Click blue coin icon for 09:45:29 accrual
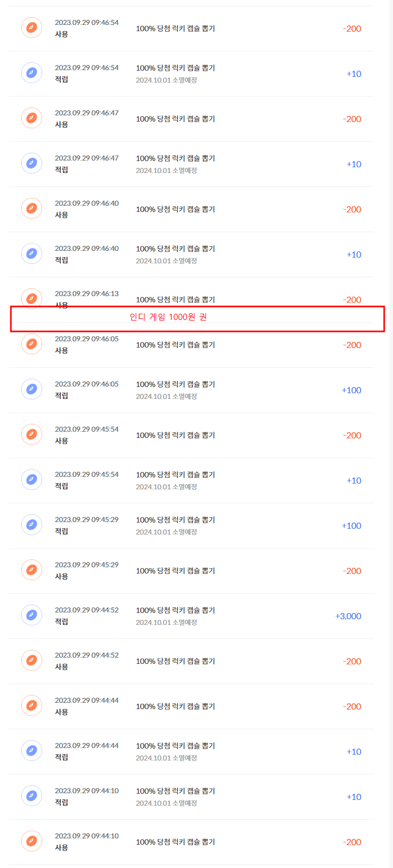Screen dimensions: 393x868 [31, 525]
